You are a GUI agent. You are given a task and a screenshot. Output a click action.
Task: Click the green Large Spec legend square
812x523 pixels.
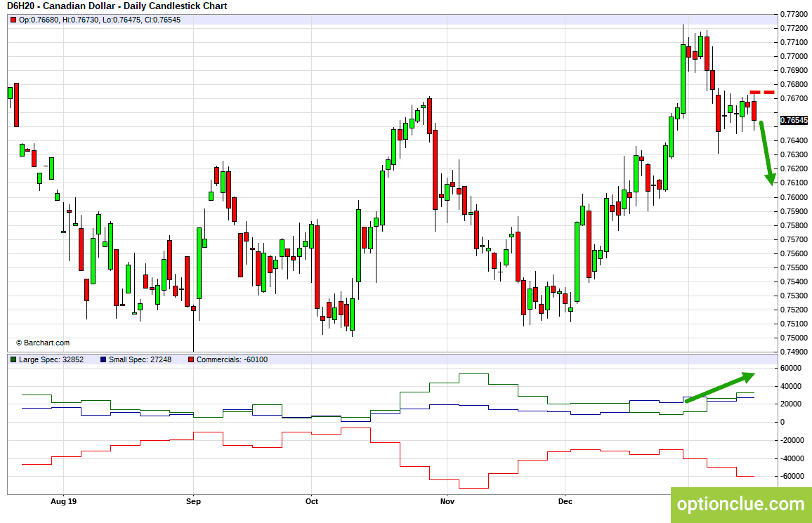click(x=13, y=359)
